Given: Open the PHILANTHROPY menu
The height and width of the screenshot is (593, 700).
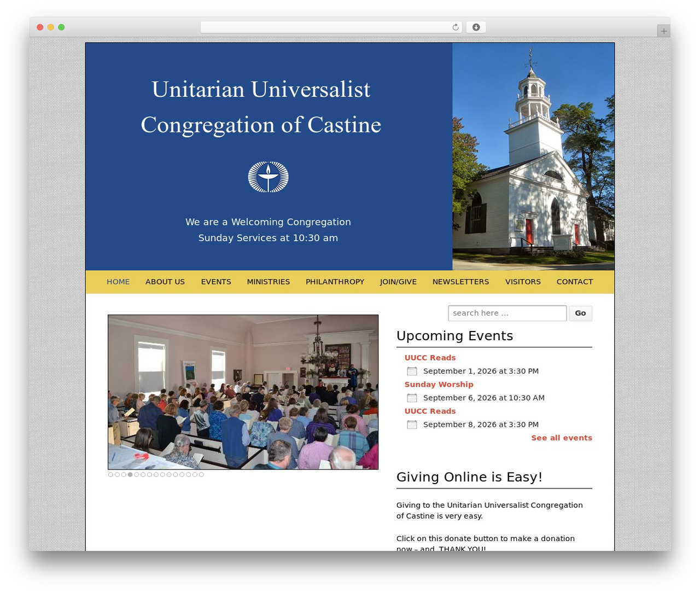Looking at the screenshot, I should coord(335,282).
